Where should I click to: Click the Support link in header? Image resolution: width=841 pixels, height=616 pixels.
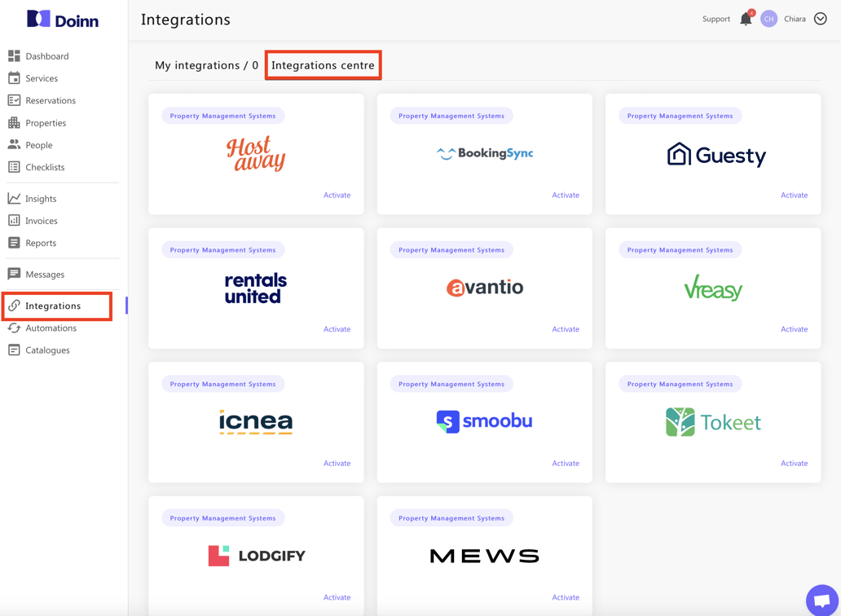coord(716,19)
